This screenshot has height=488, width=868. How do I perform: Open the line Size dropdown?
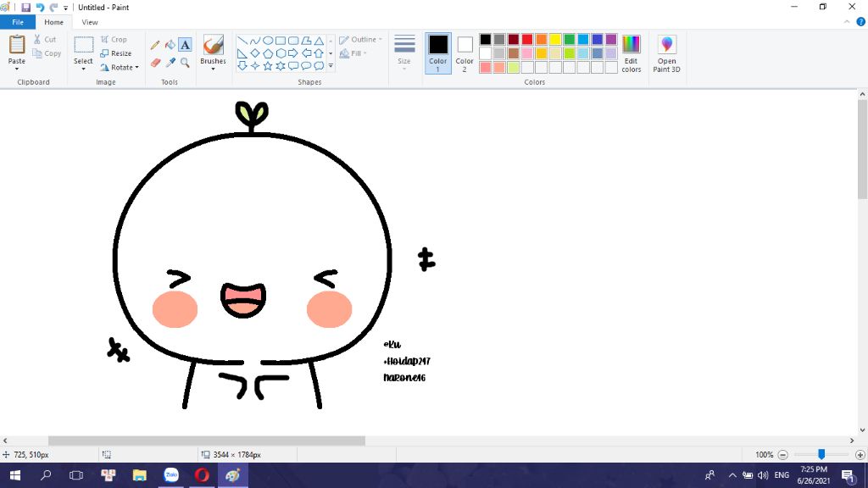(404, 53)
